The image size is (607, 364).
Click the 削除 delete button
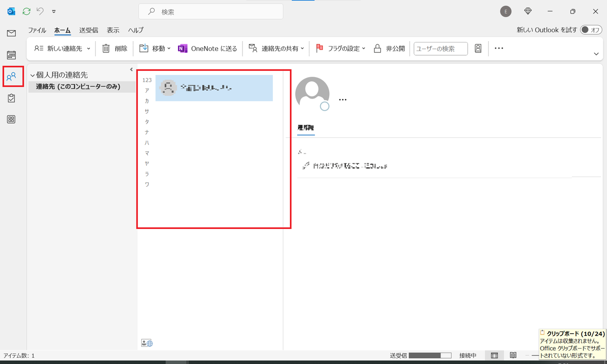click(x=115, y=48)
